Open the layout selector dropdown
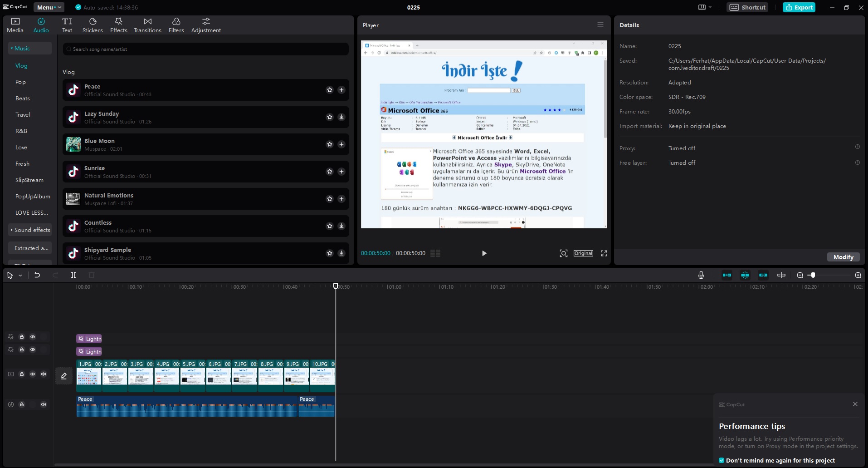Image resolution: width=868 pixels, height=468 pixels. click(x=705, y=7)
